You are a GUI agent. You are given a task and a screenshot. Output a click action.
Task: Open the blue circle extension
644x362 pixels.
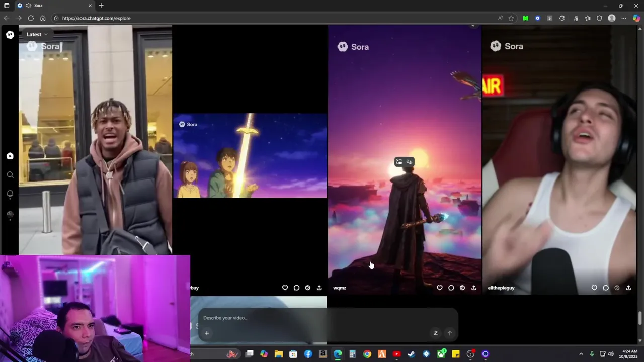[x=538, y=18]
